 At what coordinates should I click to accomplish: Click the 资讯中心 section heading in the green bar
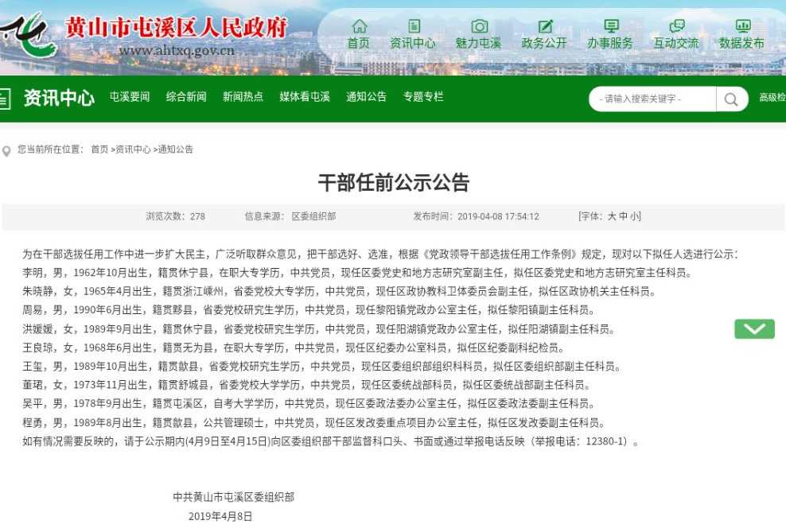click(x=59, y=98)
